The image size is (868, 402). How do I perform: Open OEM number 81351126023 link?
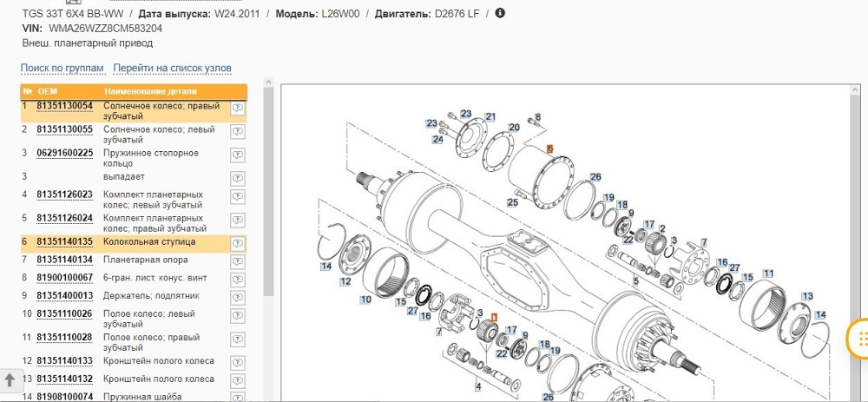[x=64, y=194]
